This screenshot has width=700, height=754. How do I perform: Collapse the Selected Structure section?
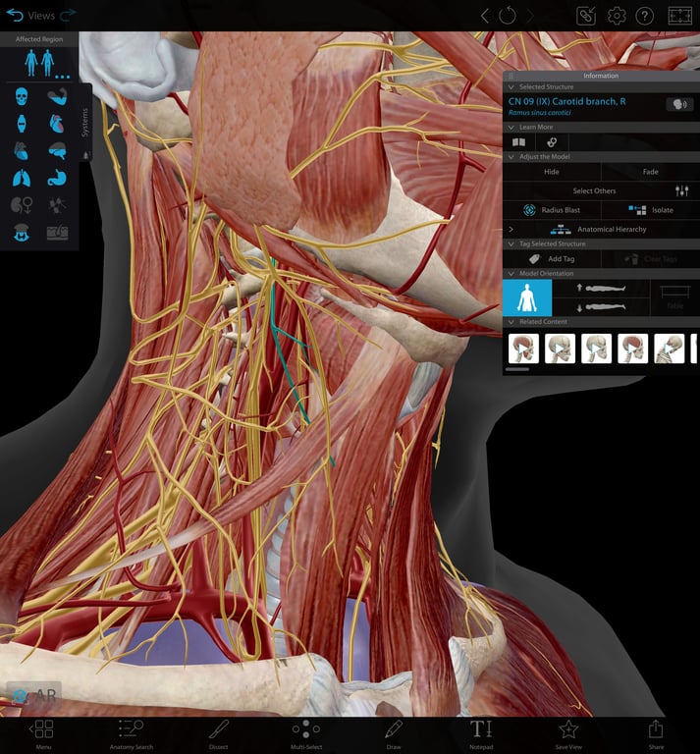click(512, 87)
